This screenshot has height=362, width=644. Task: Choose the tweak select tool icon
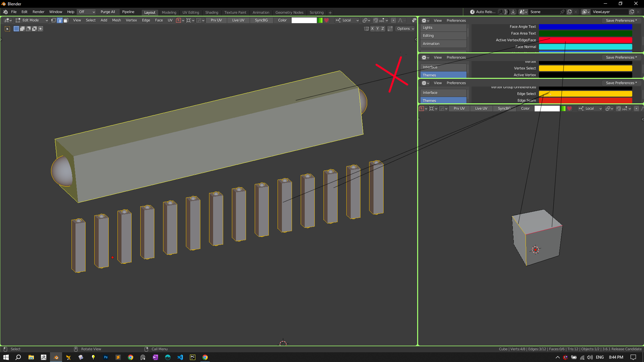7,29
